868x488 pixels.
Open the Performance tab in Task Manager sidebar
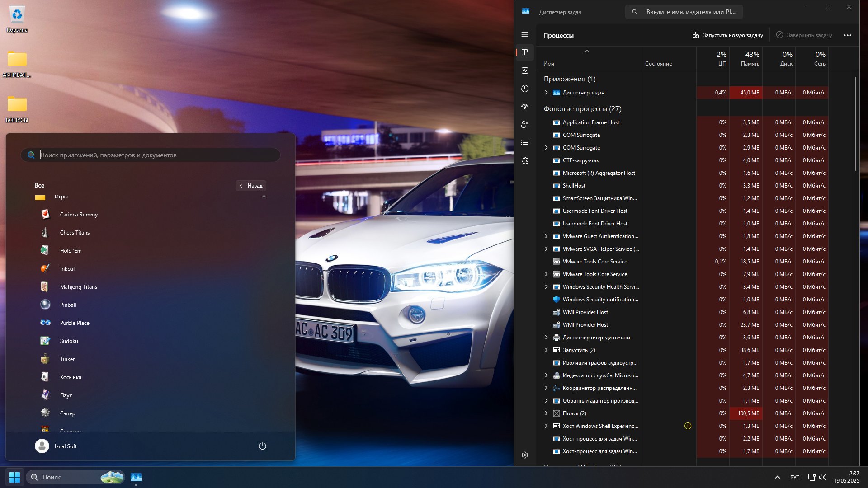525,70
